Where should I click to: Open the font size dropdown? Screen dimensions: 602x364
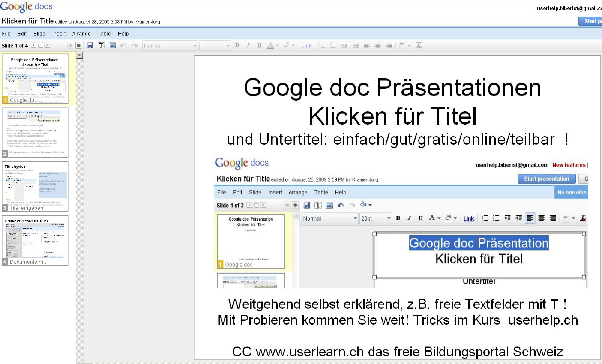click(x=215, y=45)
